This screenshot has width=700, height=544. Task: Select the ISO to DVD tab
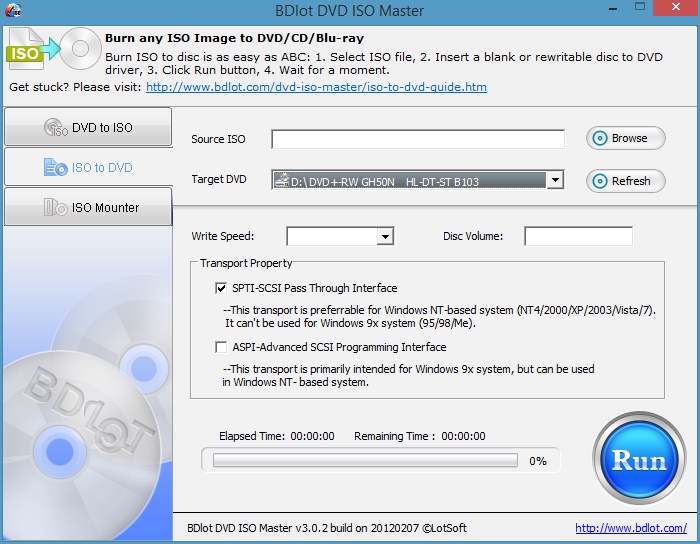pos(88,167)
